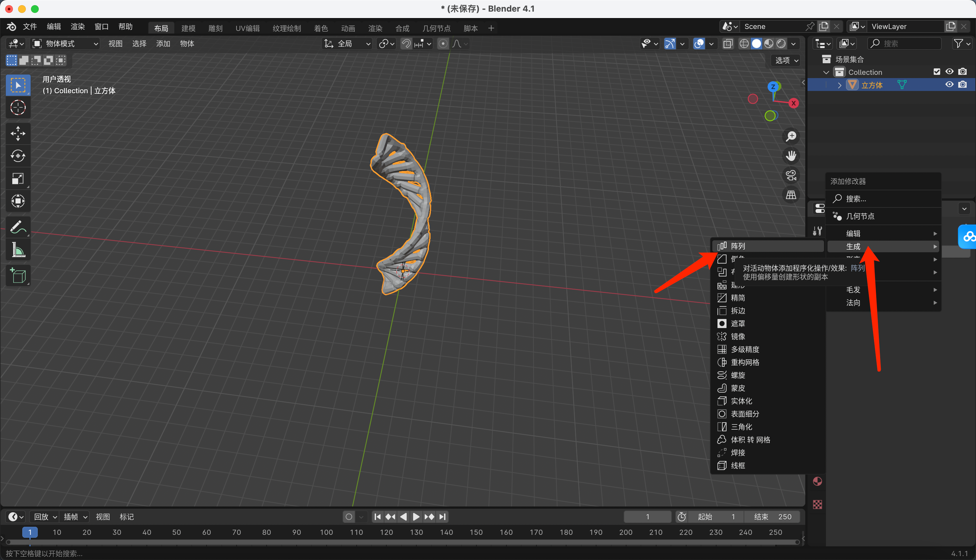Click the 选项 button in viewport
This screenshot has width=976, height=560.
tap(786, 60)
